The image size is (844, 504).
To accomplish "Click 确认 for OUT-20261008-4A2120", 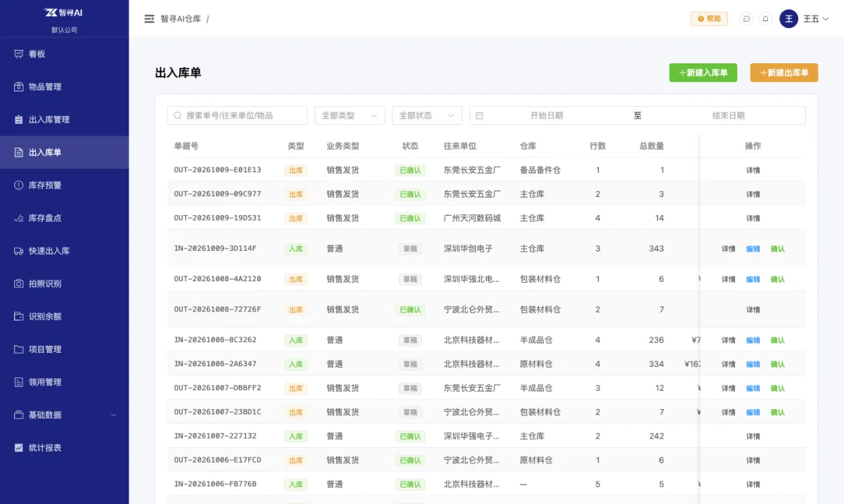I will tap(778, 279).
